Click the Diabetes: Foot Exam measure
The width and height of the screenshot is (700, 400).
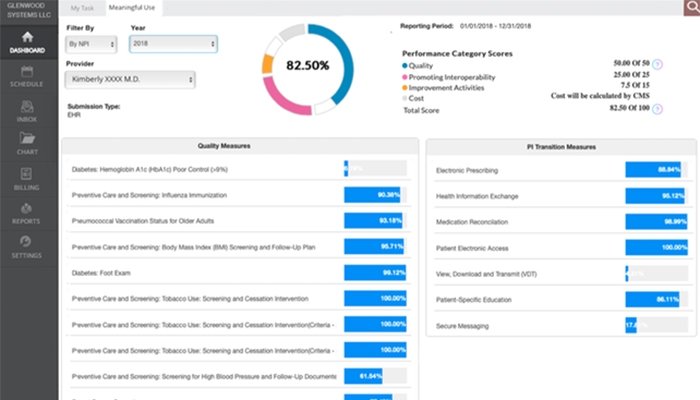click(x=112, y=272)
